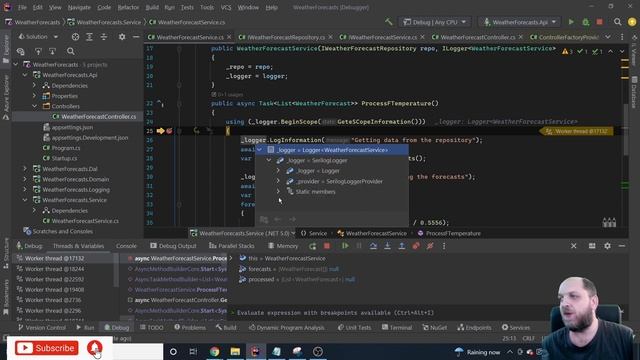Expand WeatherForecasts.Logging project
Viewport: 640px width, 360px height.
(25, 189)
